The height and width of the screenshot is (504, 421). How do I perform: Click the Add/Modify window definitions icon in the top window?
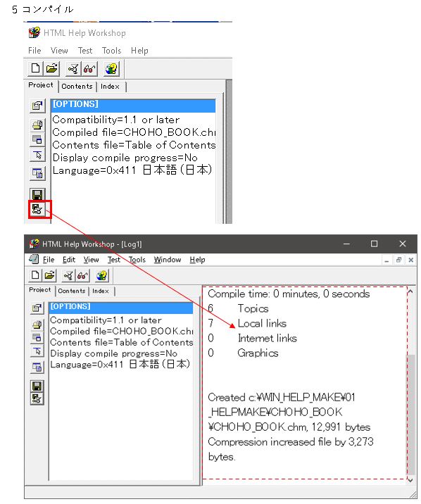(x=37, y=139)
